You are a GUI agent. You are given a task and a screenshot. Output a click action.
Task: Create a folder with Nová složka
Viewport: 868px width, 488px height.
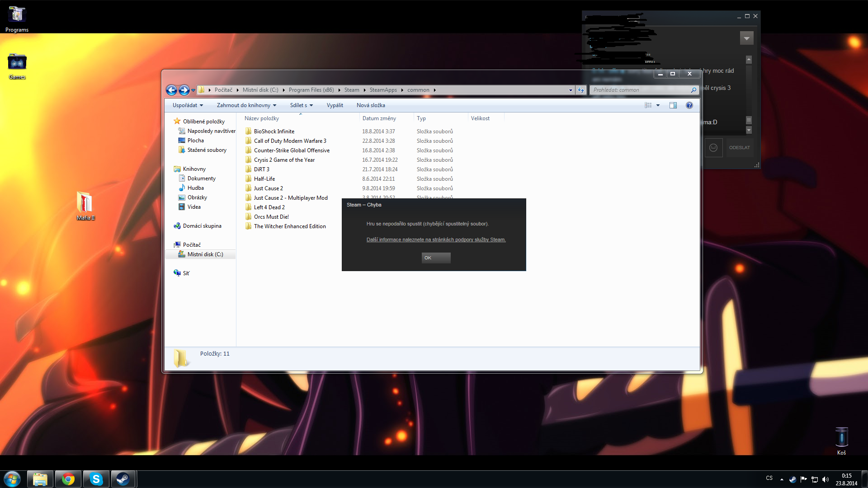(x=371, y=105)
